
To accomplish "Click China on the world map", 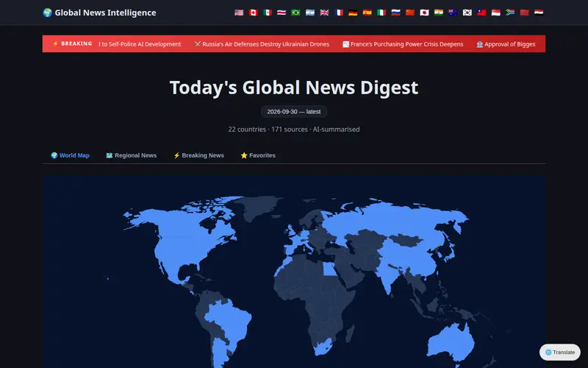I will [411, 255].
